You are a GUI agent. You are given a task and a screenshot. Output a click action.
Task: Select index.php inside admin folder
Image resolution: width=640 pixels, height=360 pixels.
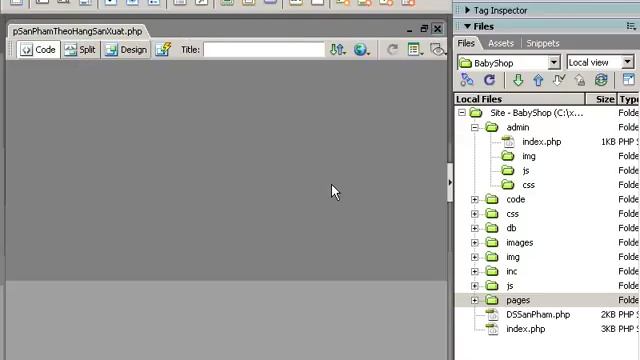point(542,142)
